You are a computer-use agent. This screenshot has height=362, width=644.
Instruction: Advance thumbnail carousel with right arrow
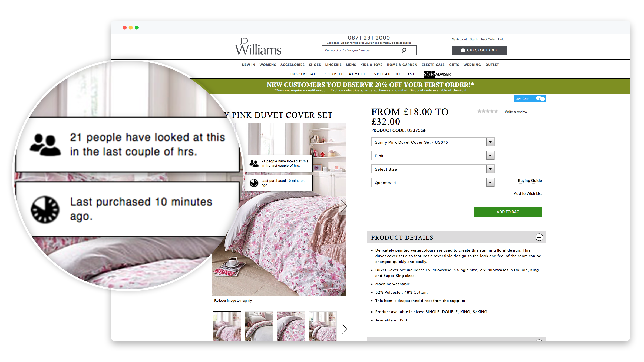pos(345,329)
